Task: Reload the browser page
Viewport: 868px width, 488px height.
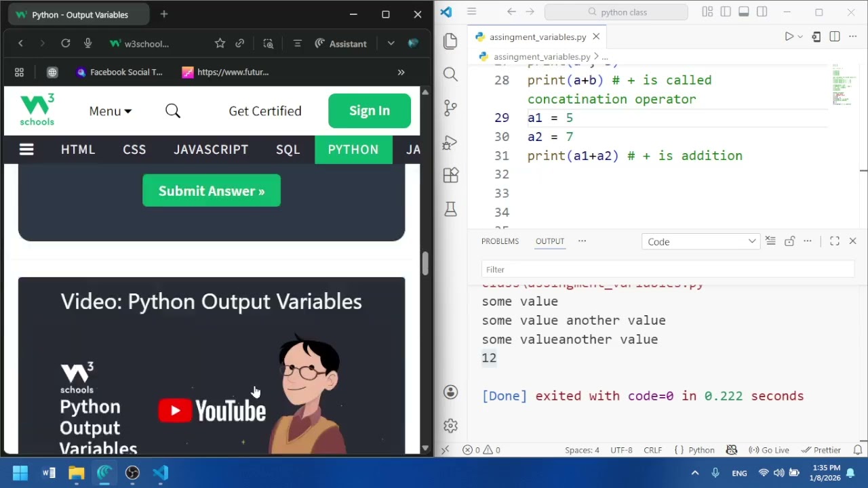Action: point(65,43)
